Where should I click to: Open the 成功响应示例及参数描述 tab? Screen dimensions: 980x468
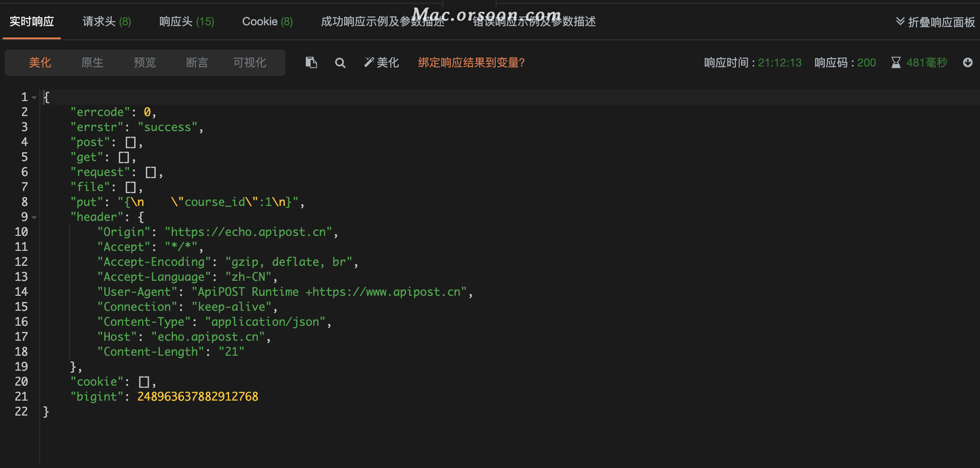pyautogui.click(x=382, y=21)
